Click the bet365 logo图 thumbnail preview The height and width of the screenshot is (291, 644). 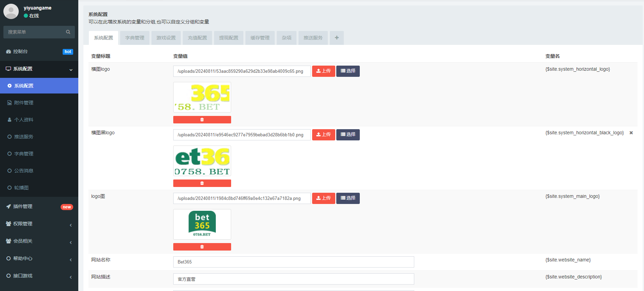tap(202, 224)
